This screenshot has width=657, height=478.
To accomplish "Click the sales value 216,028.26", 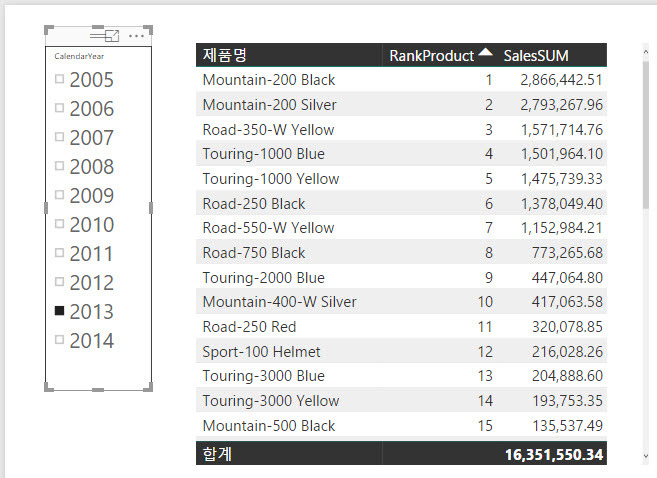I will pyautogui.click(x=567, y=351).
